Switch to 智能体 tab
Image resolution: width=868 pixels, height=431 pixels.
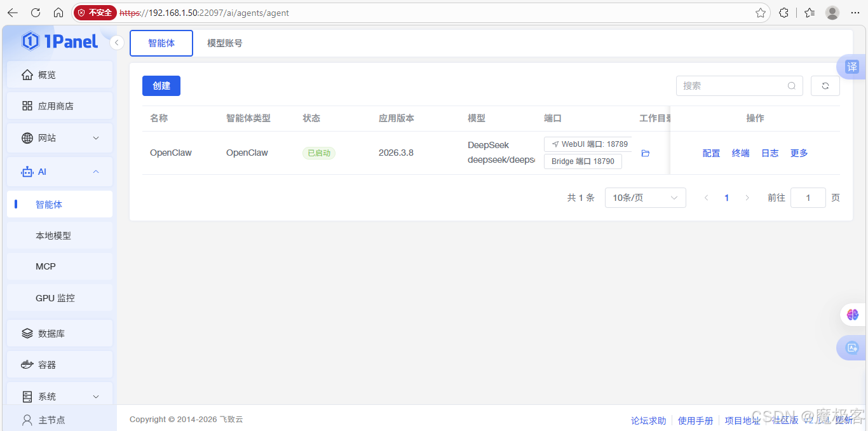(x=161, y=43)
